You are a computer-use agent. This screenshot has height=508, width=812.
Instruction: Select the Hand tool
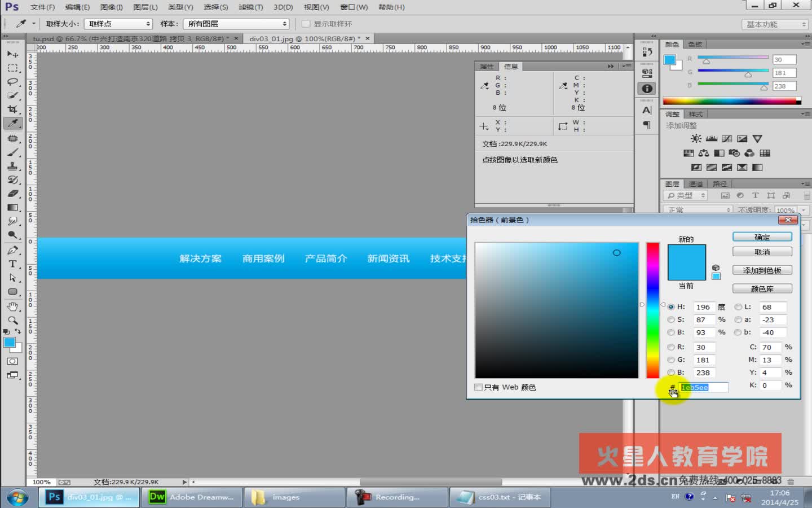point(12,306)
